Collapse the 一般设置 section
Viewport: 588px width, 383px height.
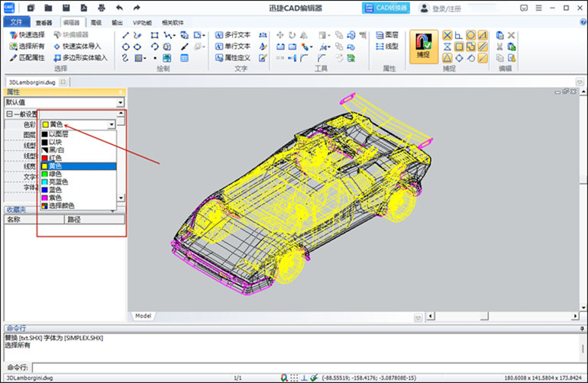(x=9, y=114)
